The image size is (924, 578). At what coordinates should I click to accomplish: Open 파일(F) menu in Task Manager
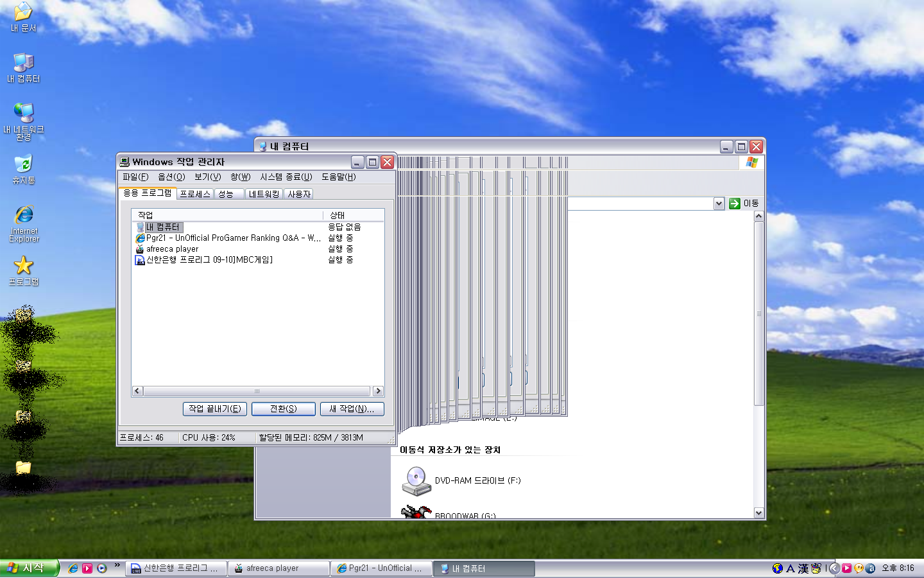point(135,177)
